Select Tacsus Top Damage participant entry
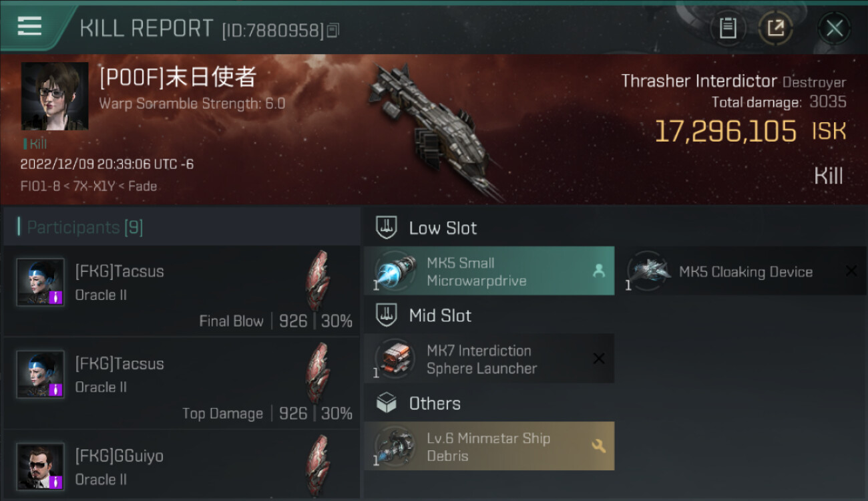 182,383
